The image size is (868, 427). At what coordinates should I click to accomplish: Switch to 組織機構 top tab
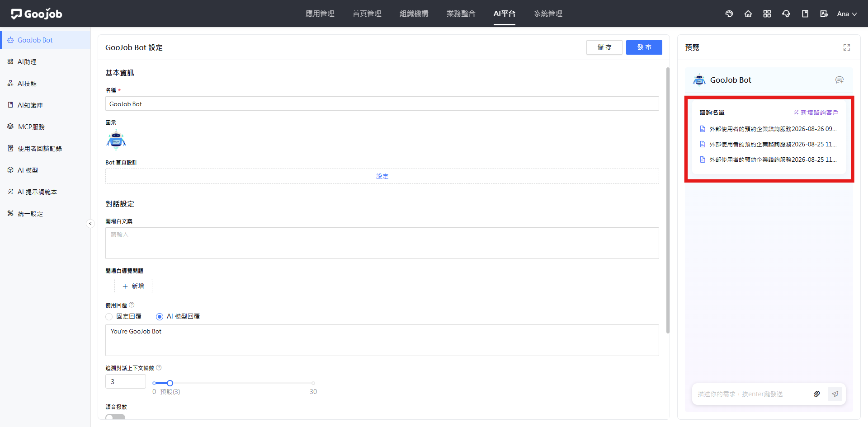(x=414, y=14)
